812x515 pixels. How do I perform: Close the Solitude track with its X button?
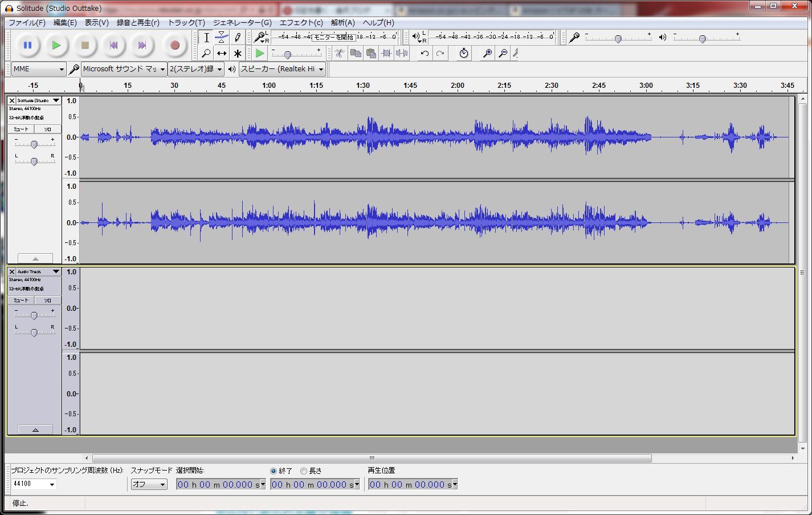click(x=11, y=100)
